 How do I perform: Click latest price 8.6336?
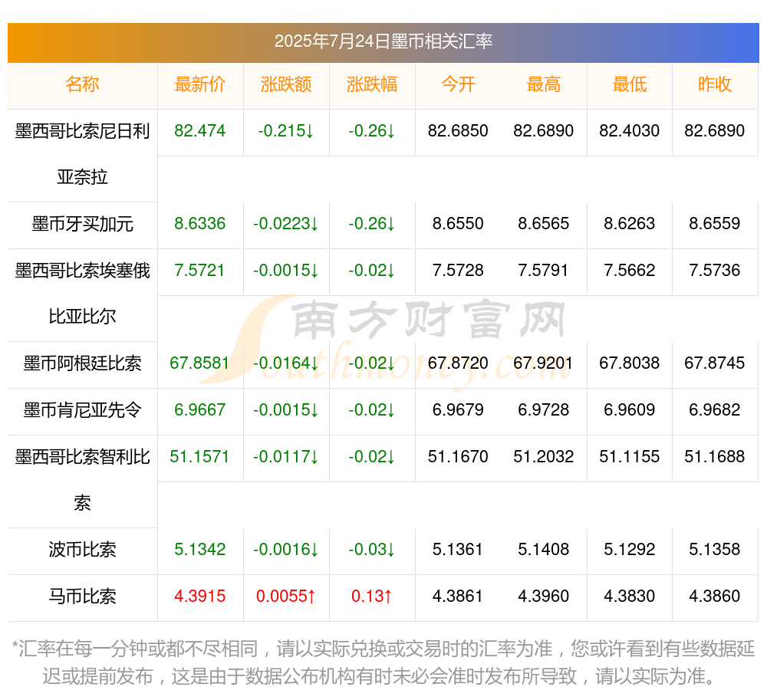tap(199, 224)
